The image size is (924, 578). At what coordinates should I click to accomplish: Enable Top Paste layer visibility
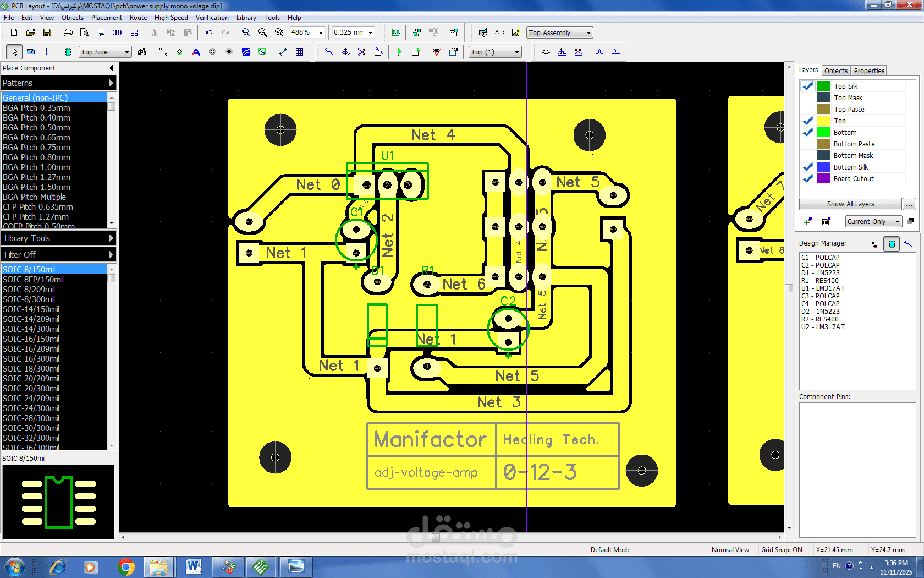[808, 109]
